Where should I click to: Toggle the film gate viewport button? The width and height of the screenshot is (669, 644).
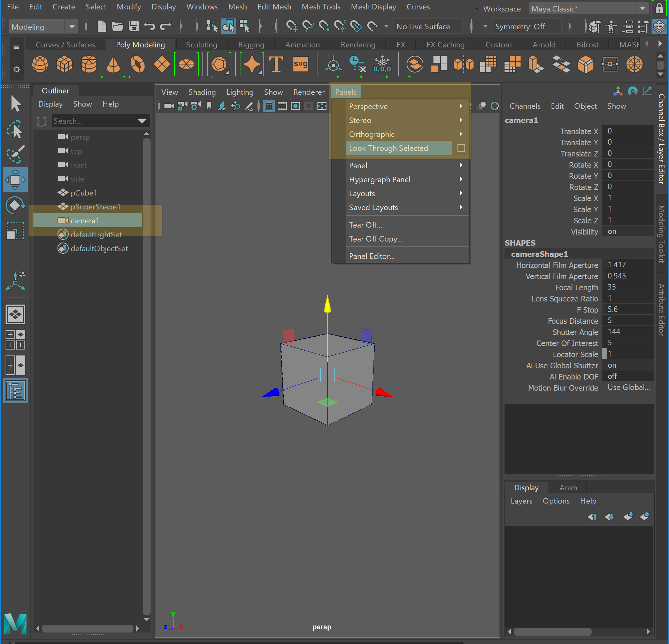click(282, 106)
